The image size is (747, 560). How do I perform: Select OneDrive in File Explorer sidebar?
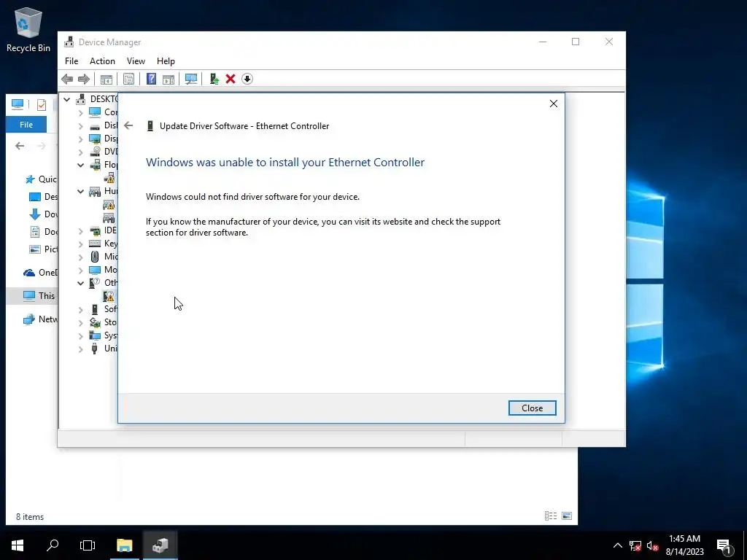41,273
